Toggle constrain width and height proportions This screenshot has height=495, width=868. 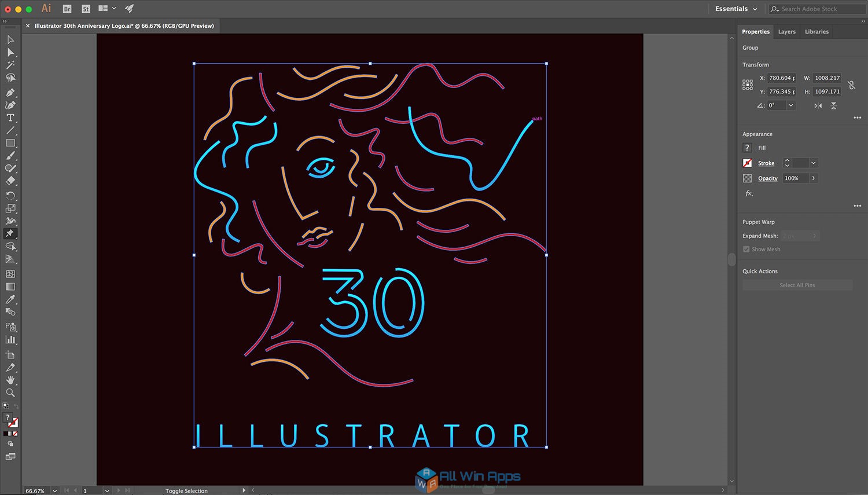pos(851,85)
